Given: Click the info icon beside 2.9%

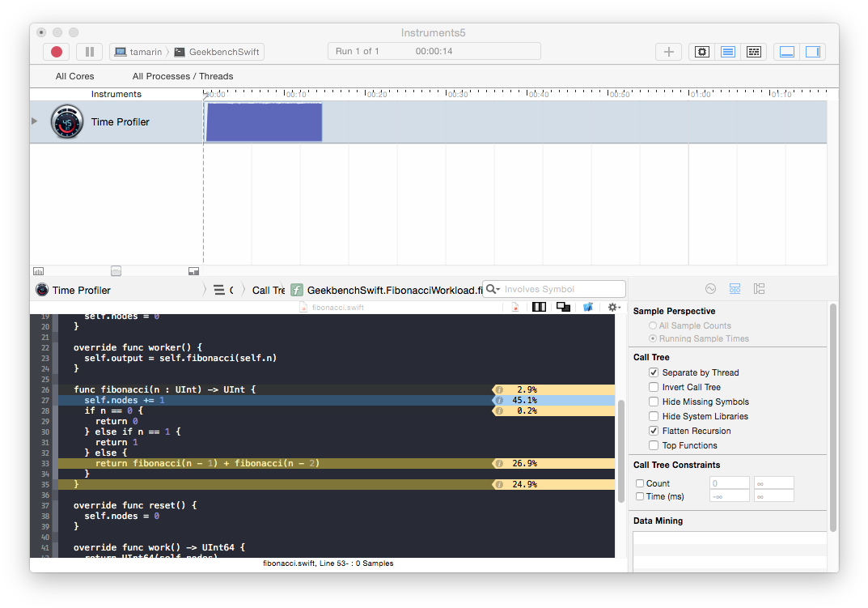Looking at the screenshot, I should pos(499,389).
